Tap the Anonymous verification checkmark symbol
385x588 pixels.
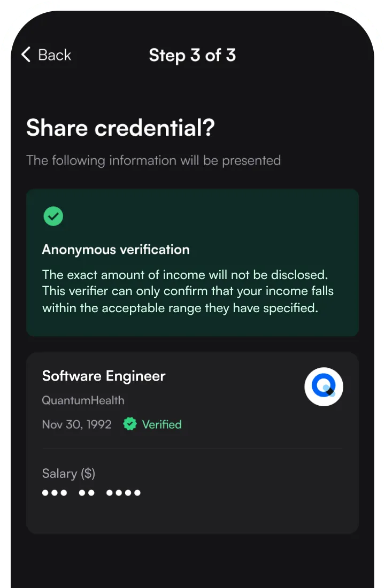53,216
